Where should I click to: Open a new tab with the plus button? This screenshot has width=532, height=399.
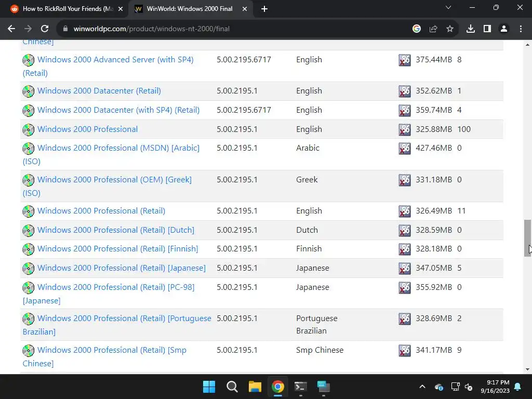tap(264, 9)
